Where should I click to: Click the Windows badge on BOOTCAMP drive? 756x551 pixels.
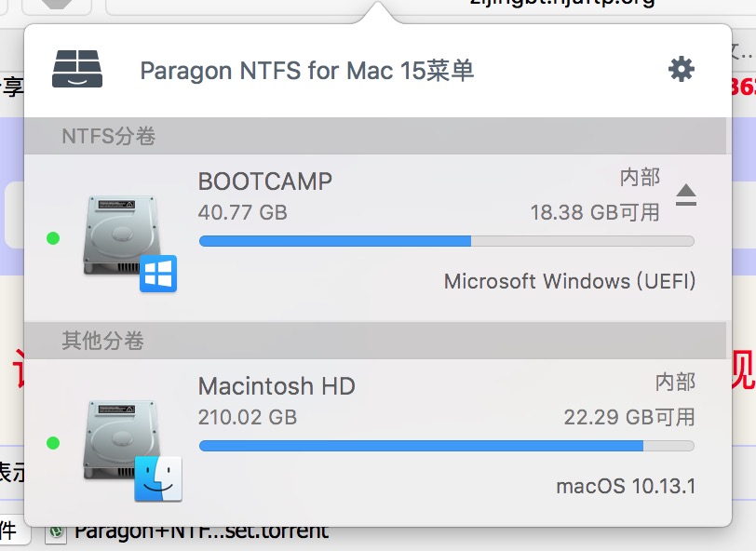[158, 274]
